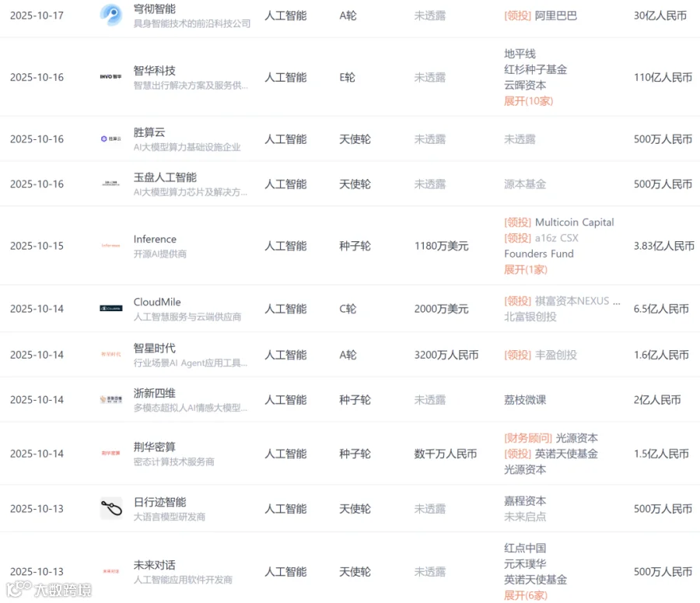Viewport: 700px width, 603px height.
Task: Click C轮 round in CloudMile row
Action: [348, 309]
